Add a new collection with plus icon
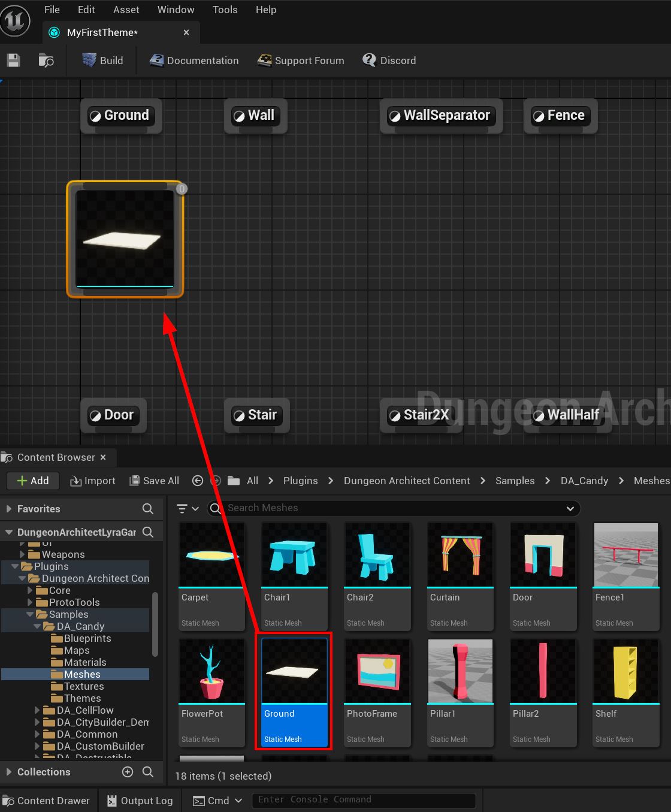671x812 pixels. [x=128, y=772]
